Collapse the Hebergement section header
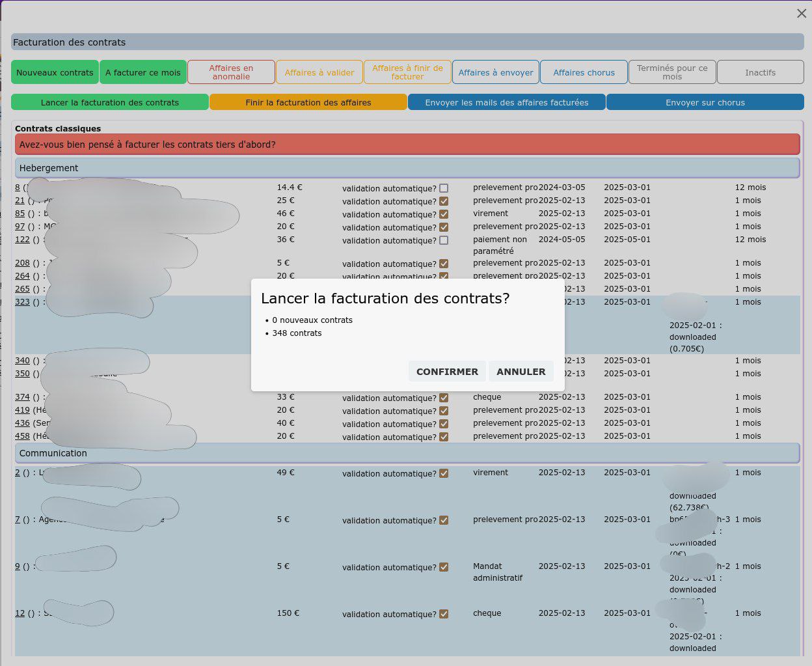The image size is (812, 666). pyautogui.click(x=407, y=168)
